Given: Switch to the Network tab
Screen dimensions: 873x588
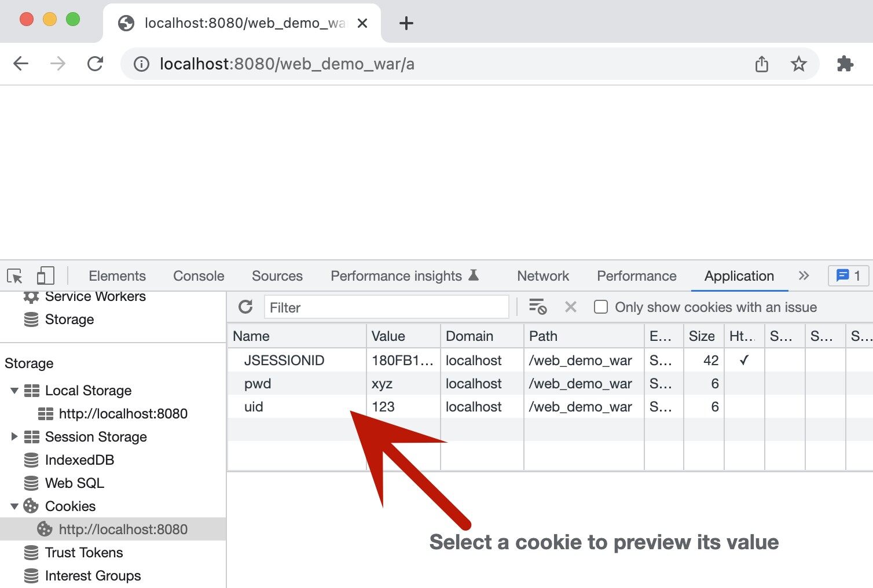Looking at the screenshot, I should point(542,276).
